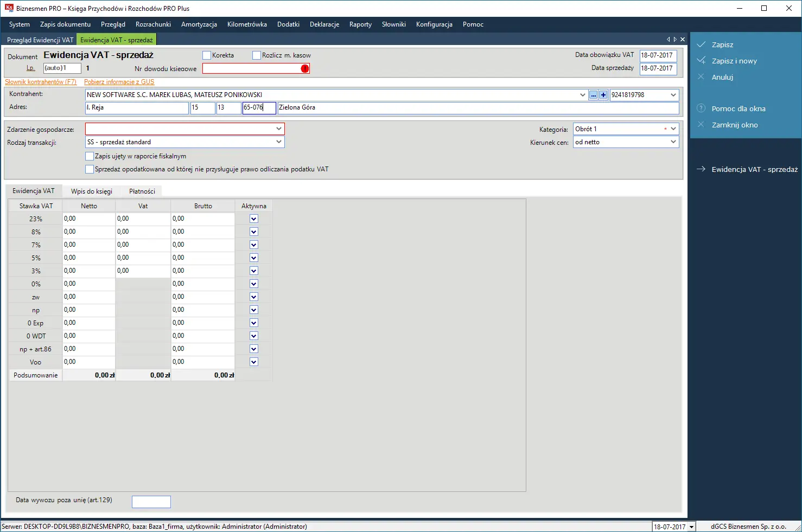
Task: Toggle Aktywna checkbox for 5% rate
Action: click(x=253, y=258)
